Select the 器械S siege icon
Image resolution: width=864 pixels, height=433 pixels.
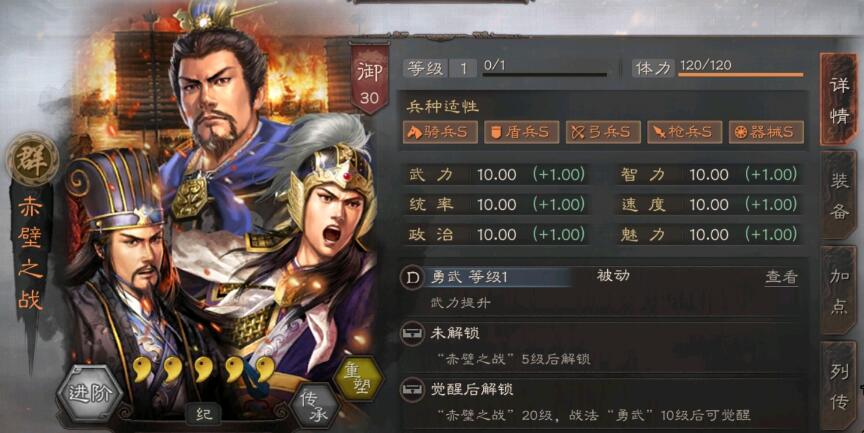[766, 132]
